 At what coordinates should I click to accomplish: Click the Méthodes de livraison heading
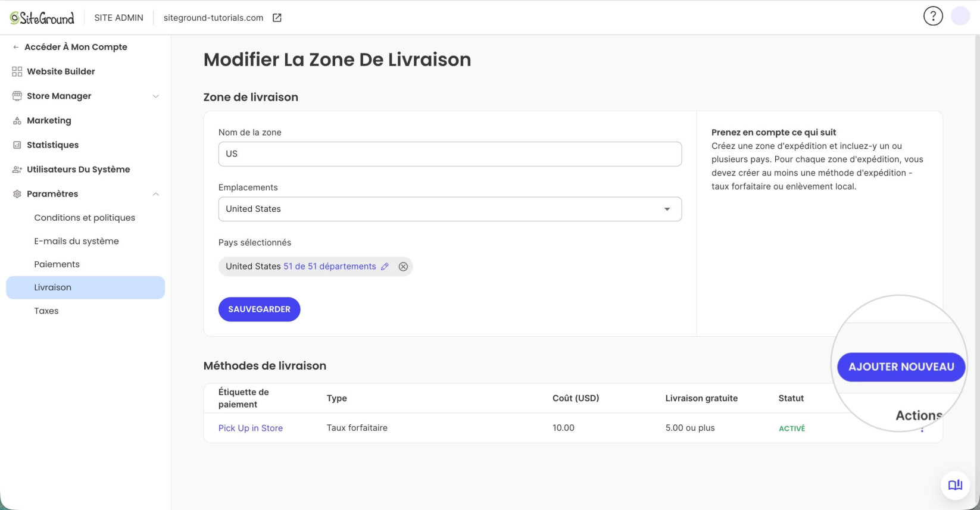point(265,366)
